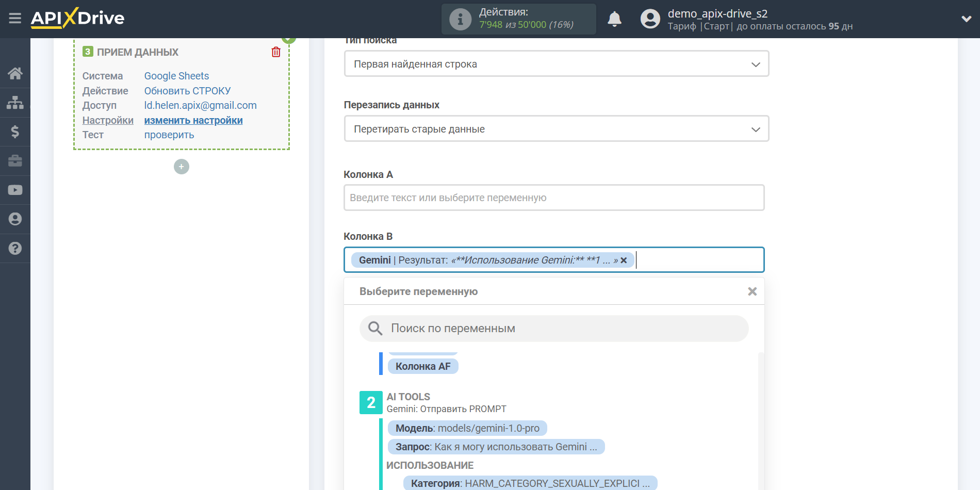Open briefcase icon in sidebar
980x490 pixels.
point(15,161)
